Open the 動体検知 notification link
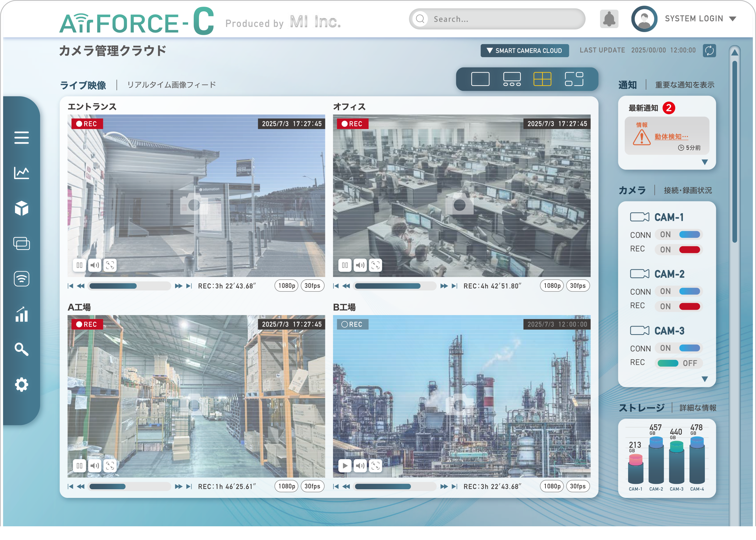Viewport: 756px width, 540px height. click(x=671, y=137)
